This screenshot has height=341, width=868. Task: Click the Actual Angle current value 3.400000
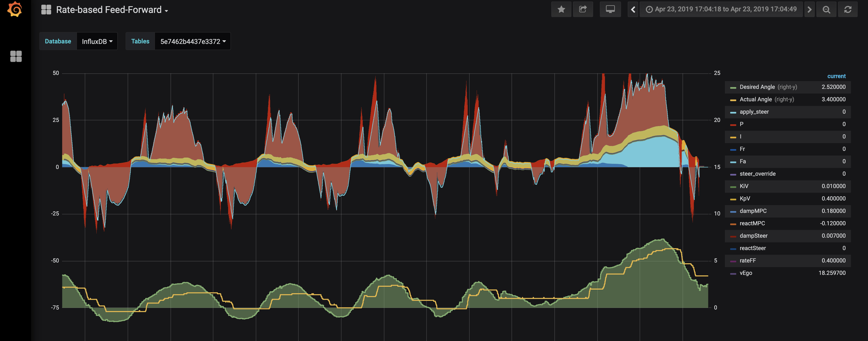click(x=833, y=99)
